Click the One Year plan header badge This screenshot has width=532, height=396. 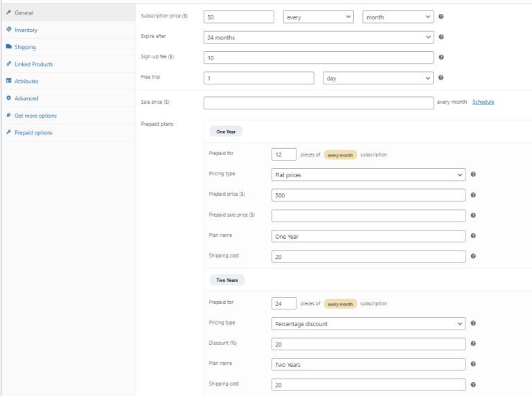226,132
